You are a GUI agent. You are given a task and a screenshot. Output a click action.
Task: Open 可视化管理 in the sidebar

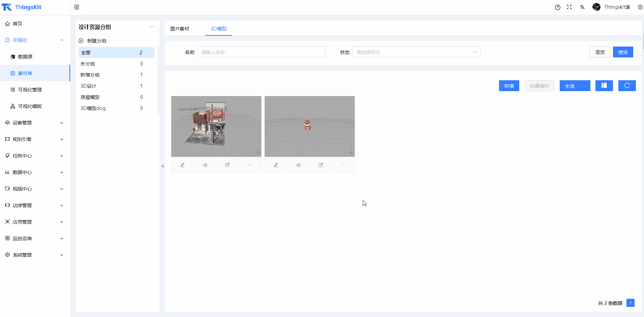click(30, 90)
